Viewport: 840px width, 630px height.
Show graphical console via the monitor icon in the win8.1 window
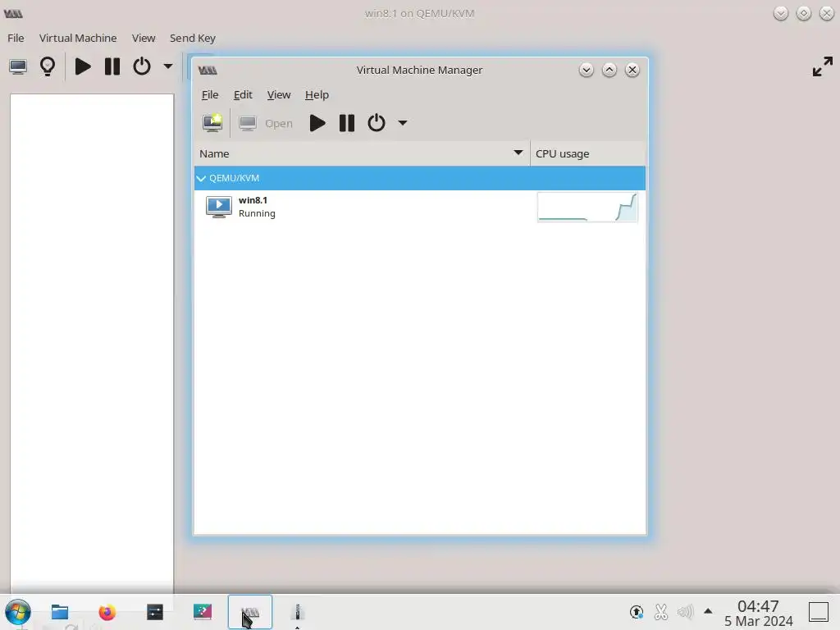point(18,67)
